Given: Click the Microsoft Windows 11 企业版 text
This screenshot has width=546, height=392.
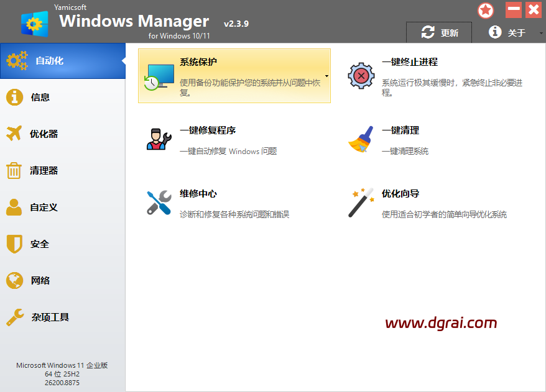Looking at the screenshot, I should [62, 365].
